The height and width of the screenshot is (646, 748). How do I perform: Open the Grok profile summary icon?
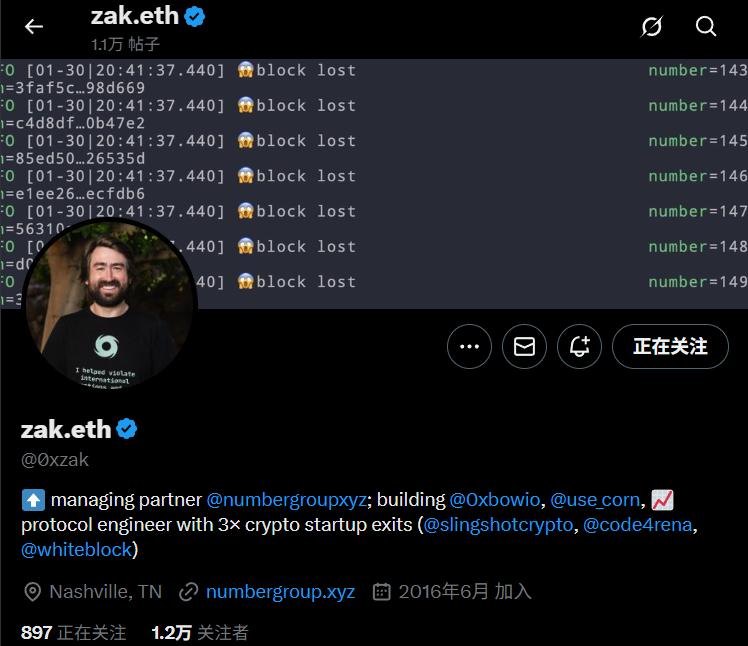click(651, 26)
